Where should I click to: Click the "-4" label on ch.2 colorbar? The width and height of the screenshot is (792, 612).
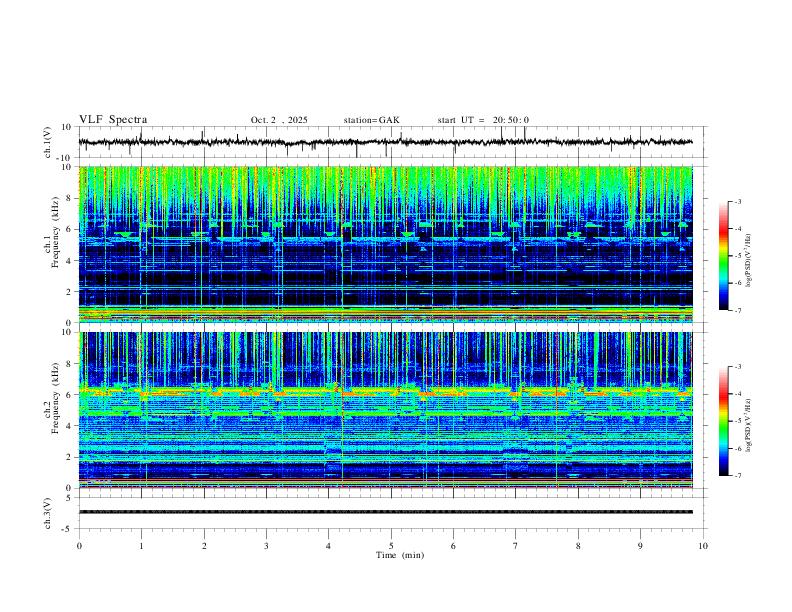737,394
